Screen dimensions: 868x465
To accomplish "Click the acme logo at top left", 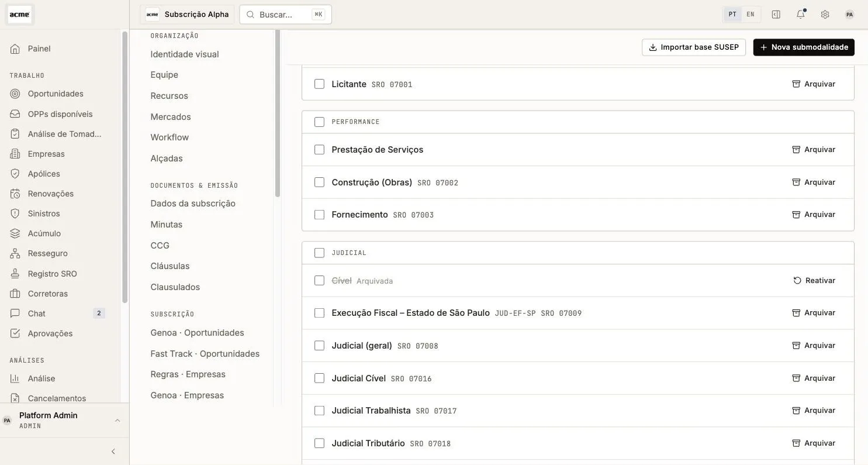I will coord(20,15).
